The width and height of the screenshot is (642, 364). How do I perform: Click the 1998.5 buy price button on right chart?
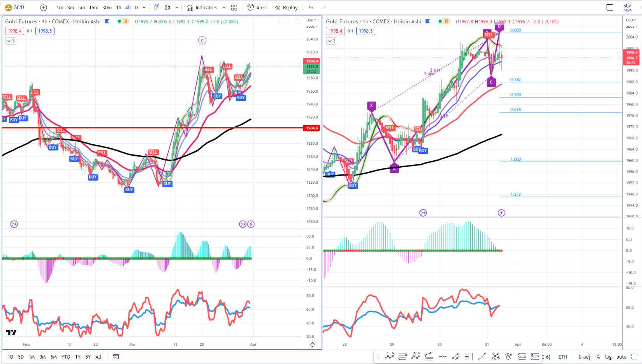366,31
